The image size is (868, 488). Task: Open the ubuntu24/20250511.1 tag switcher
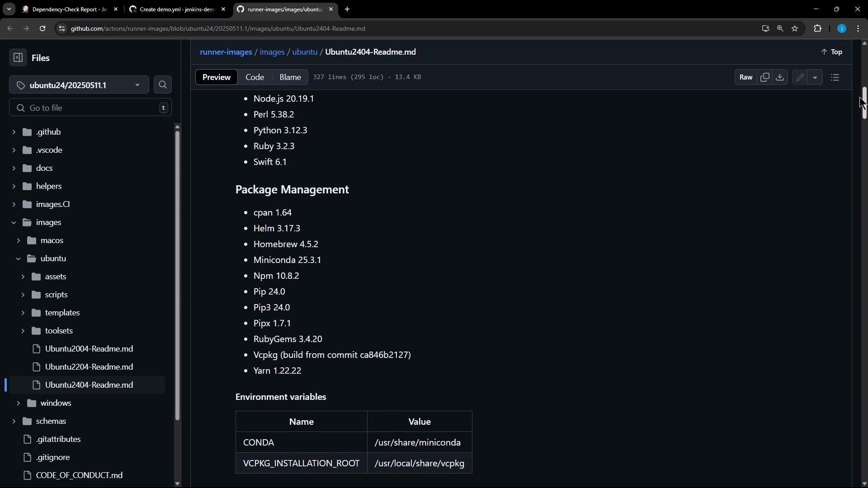pos(79,85)
